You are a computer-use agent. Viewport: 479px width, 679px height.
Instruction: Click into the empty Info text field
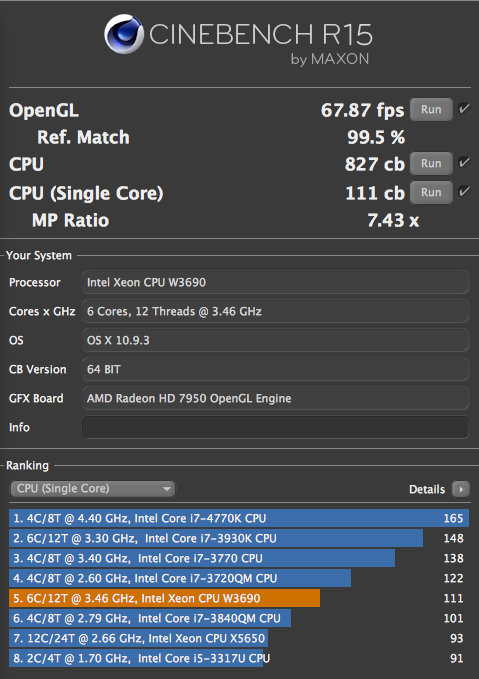click(x=275, y=427)
